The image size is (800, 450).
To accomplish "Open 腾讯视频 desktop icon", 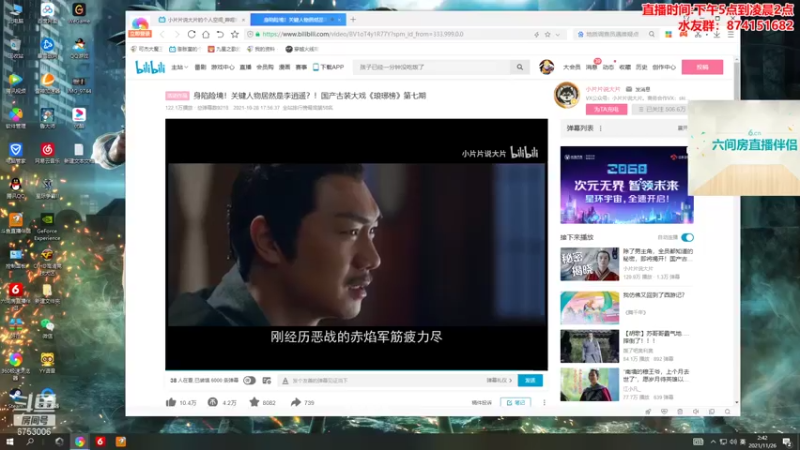I will [x=16, y=83].
